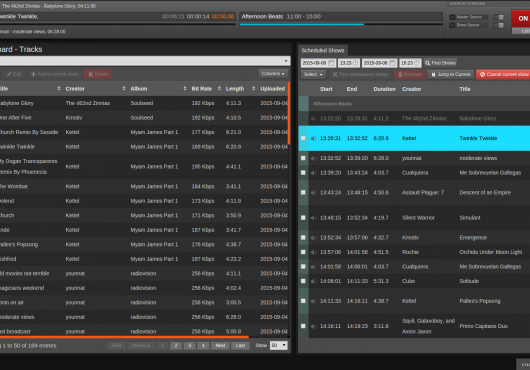Sort tracks by the Bit Rate column arrows
Image resolution: width=530 pixels, height=370 pixels.
click(219, 89)
